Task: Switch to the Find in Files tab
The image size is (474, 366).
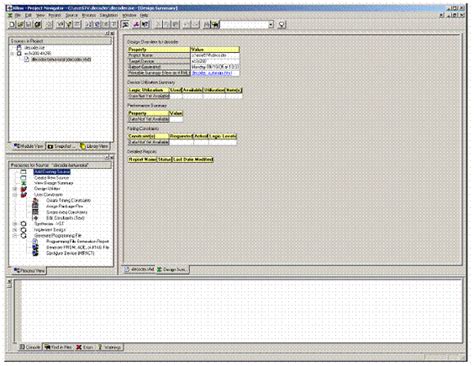Action: pos(59,347)
